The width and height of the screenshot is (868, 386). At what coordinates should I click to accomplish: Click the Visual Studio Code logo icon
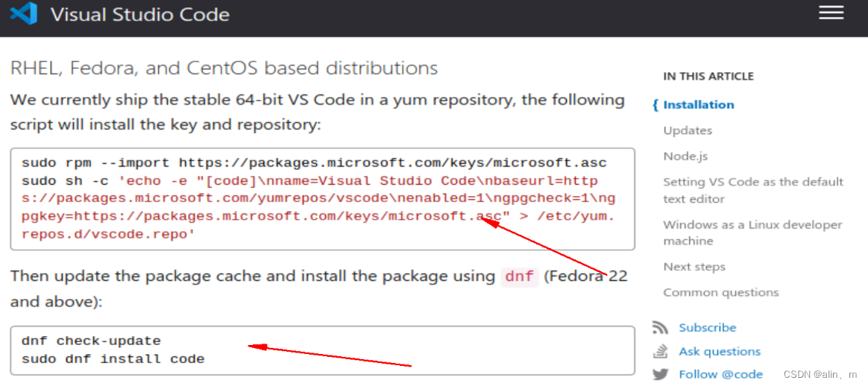tap(23, 14)
